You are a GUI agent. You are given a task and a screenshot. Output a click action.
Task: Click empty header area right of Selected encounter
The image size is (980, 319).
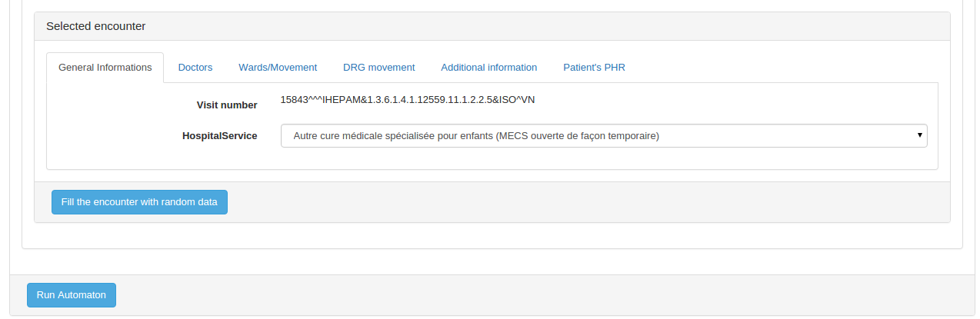pyautogui.click(x=538, y=26)
